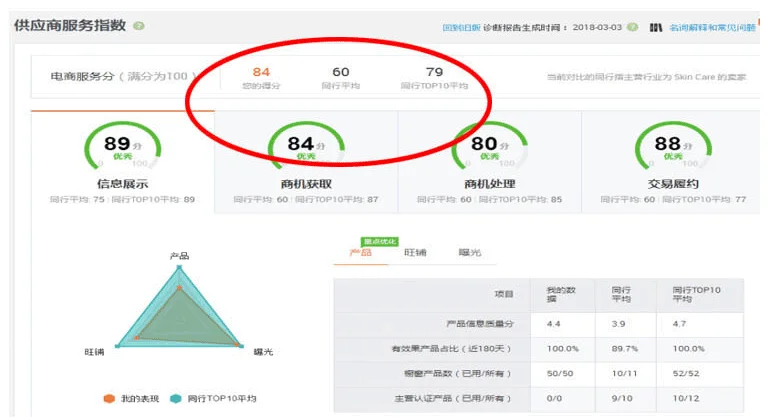Click the 84 您的得分 value
Viewport: 770px width, 417px height.
click(x=261, y=72)
